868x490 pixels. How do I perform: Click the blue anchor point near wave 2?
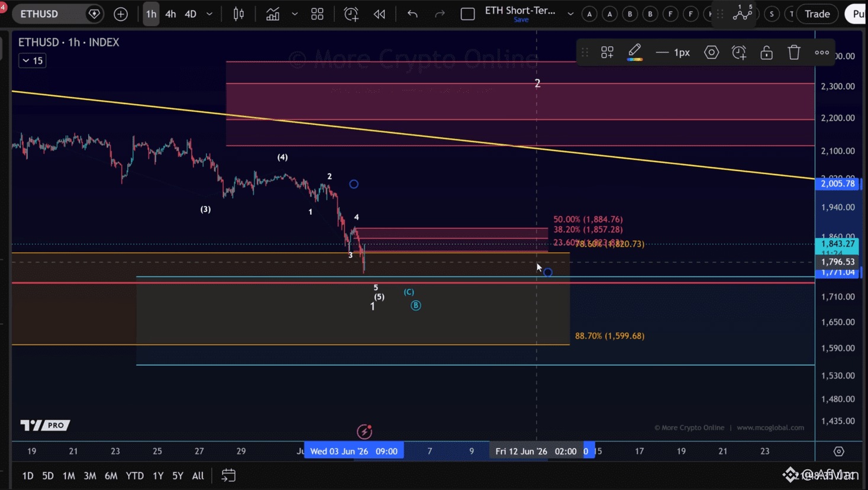click(354, 184)
